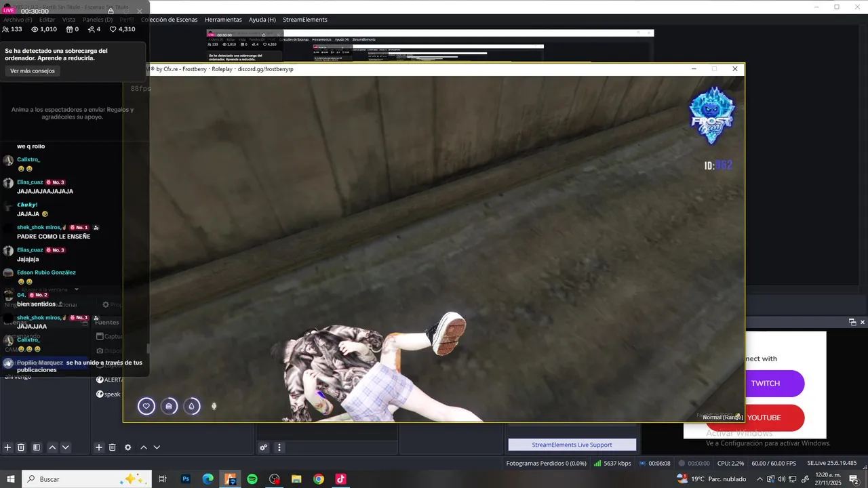Click the thirst droplet HUD icon
The width and height of the screenshot is (868, 488).
[192, 406]
